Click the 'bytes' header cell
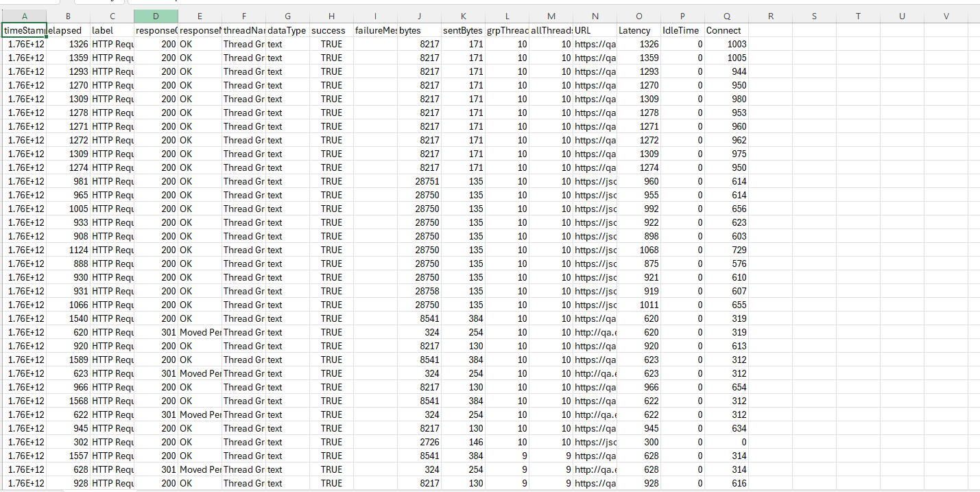 (419, 30)
